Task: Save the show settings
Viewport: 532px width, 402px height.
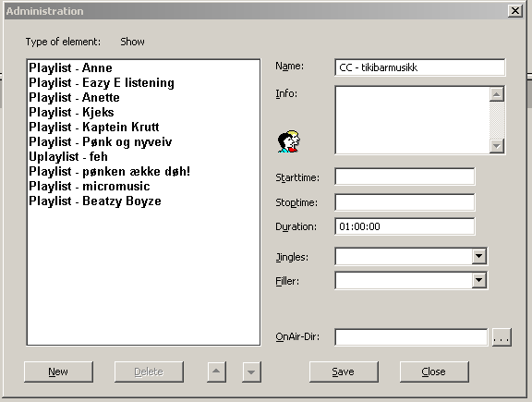Action: coord(344,372)
